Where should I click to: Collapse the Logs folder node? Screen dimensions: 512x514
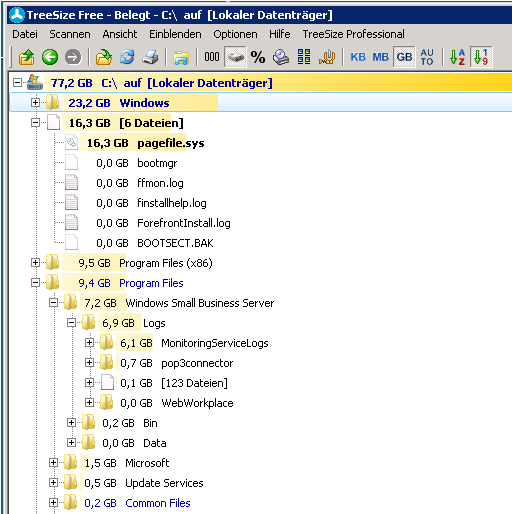tap(71, 323)
